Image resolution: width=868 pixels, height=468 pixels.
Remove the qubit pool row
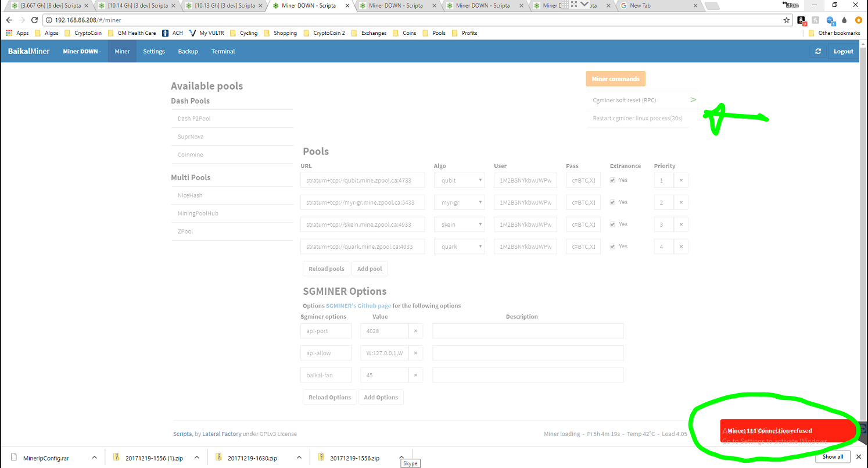coord(682,180)
